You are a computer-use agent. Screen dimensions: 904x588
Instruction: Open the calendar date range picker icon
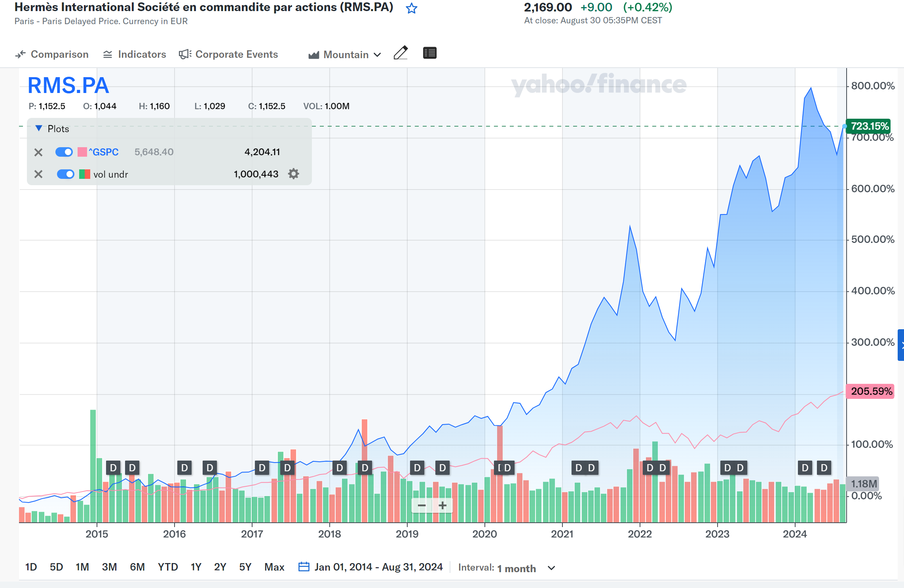304,567
